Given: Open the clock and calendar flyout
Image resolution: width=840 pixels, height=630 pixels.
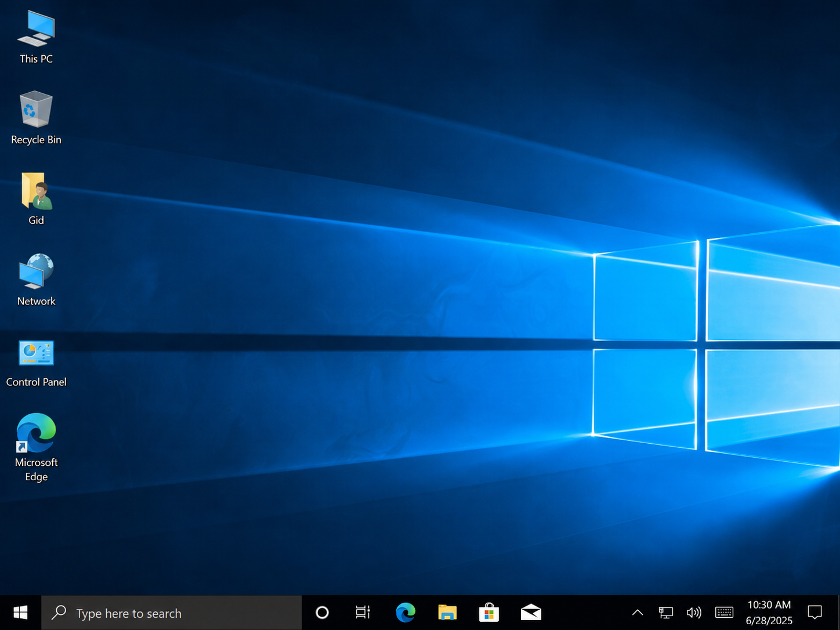Looking at the screenshot, I should click(x=769, y=613).
